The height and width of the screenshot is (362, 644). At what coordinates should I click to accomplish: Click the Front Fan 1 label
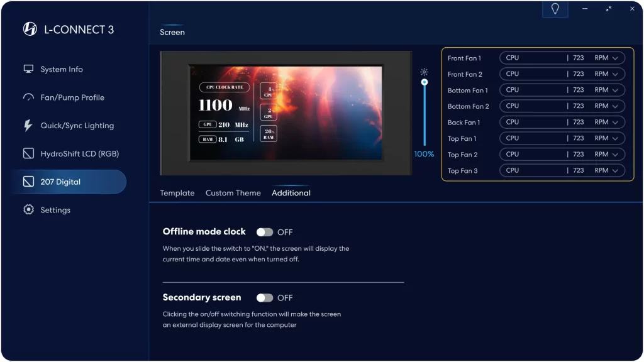coord(464,58)
